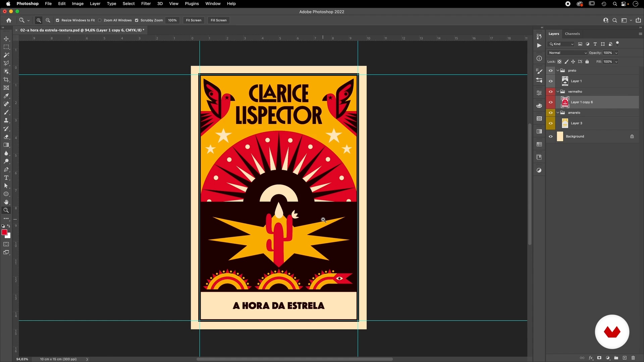644x362 pixels.
Task: Toggle Resize Windows to Fit checkbox
Action: 57,20
